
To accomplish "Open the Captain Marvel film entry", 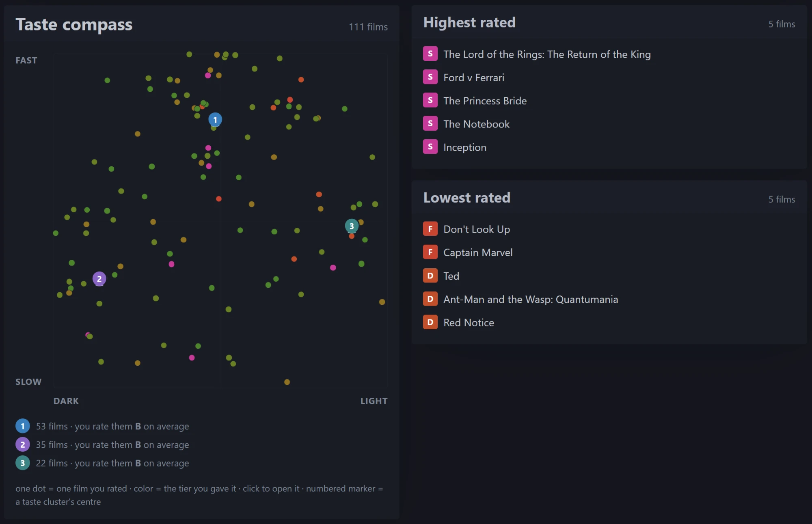I will 478,253.
